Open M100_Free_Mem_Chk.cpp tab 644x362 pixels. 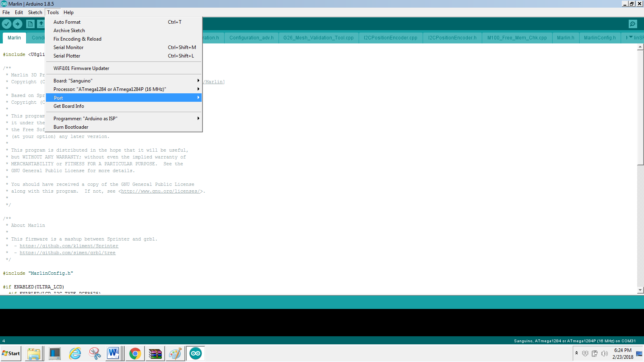(517, 38)
